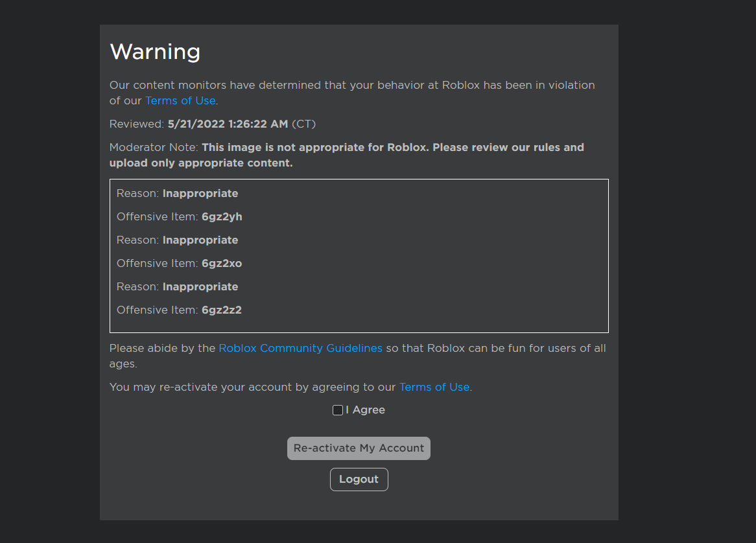The width and height of the screenshot is (756, 543).
Task: Click the Terms of Use link near re-activation text
Action: click(x=434, y=387)
